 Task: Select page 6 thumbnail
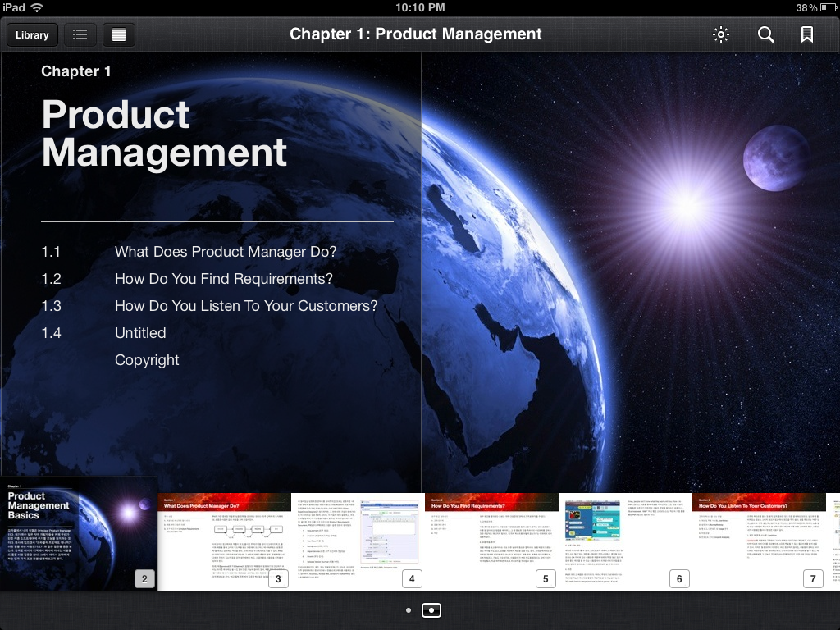625,541
